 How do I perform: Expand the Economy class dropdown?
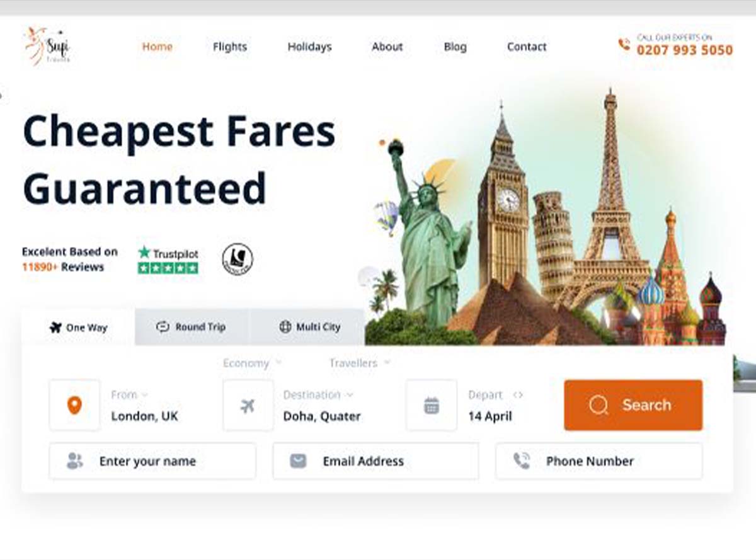[253, 363]
